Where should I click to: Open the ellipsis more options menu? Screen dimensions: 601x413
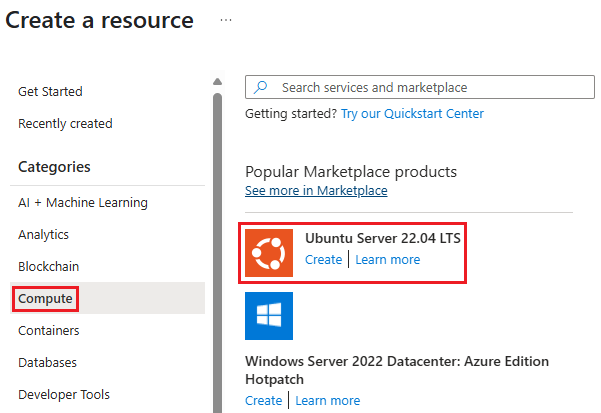(226, 20)
